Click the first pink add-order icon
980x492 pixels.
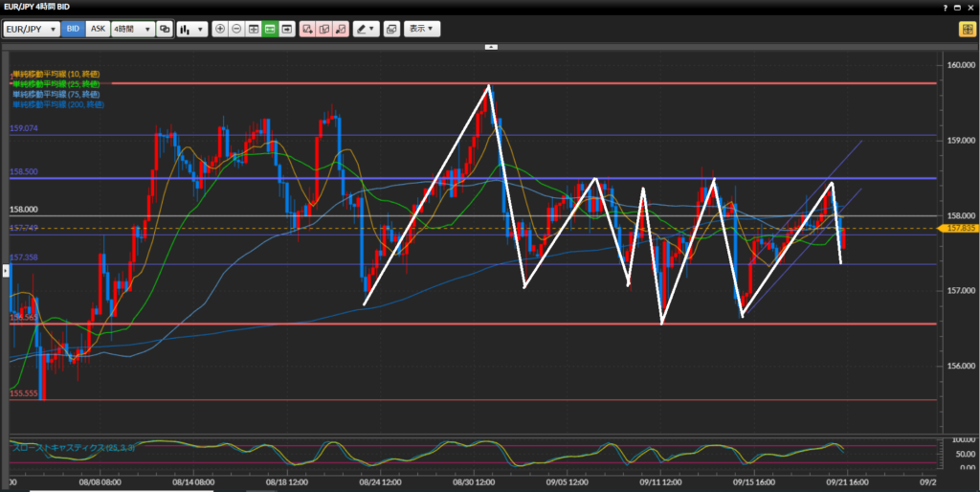307,29
